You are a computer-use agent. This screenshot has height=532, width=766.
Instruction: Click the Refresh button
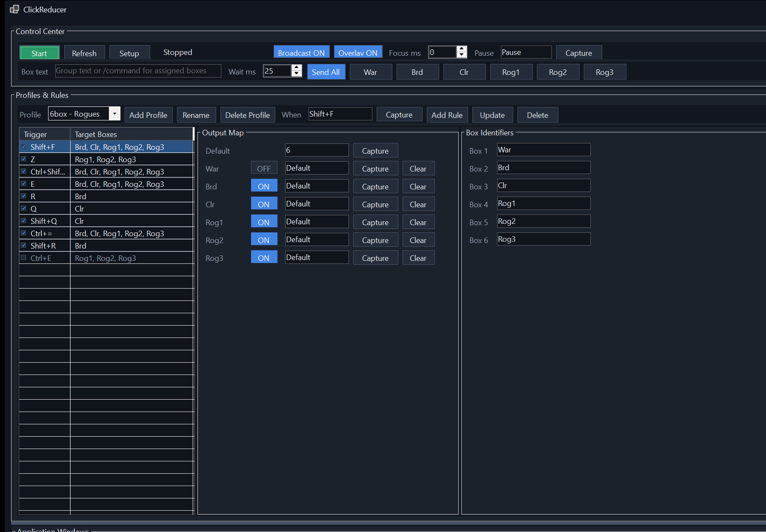84,53
